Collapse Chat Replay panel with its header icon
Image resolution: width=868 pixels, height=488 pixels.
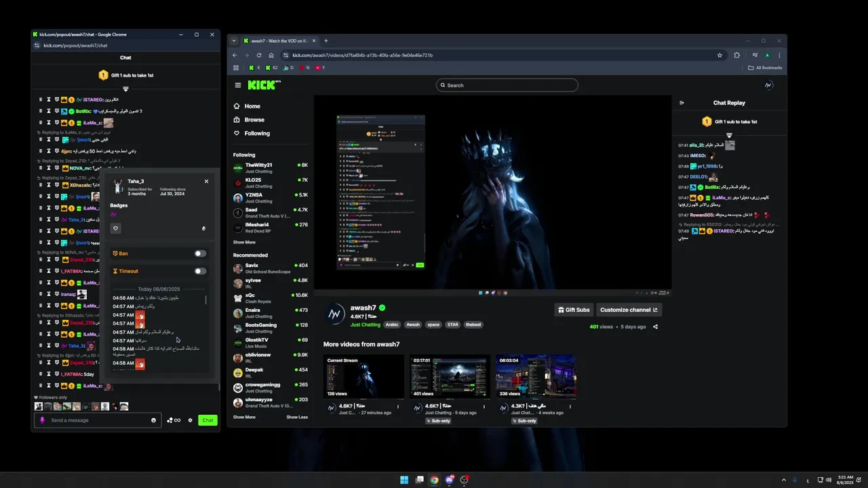682,103
